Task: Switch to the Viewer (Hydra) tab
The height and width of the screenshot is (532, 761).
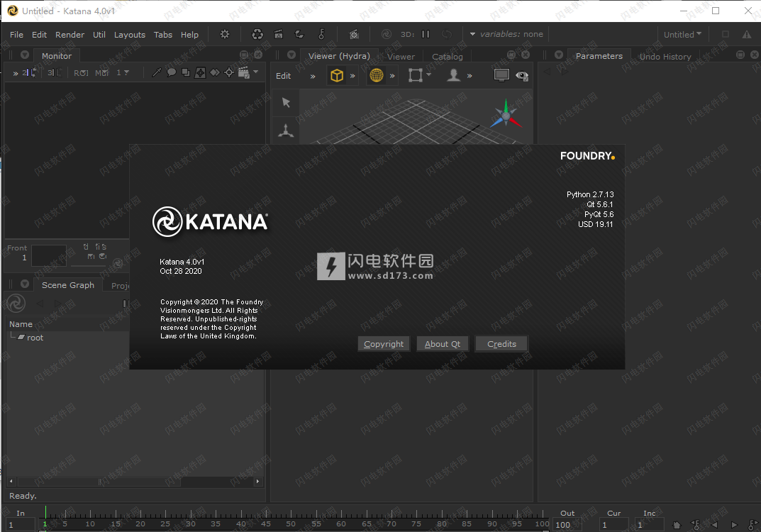Action: (x=339, y=56)
